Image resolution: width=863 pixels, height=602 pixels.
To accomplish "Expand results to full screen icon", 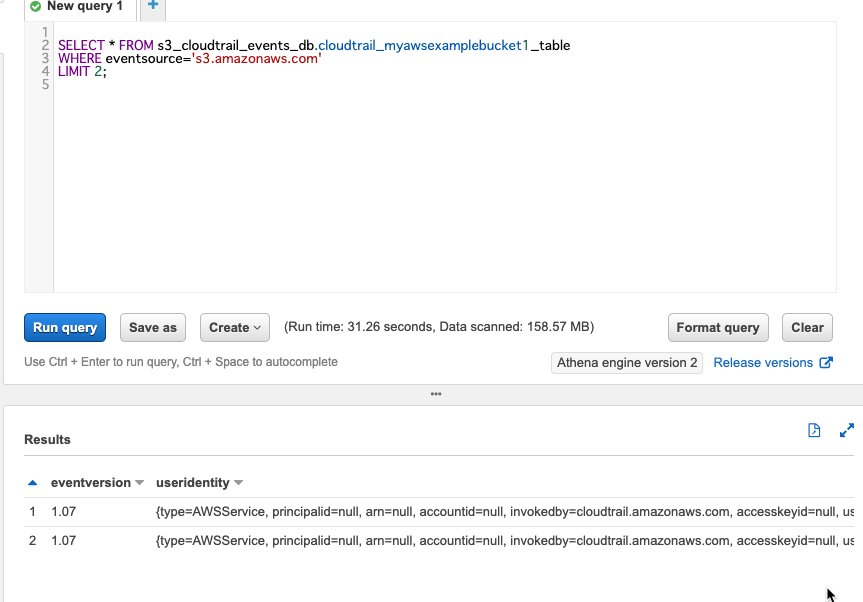I will (846, 430).
